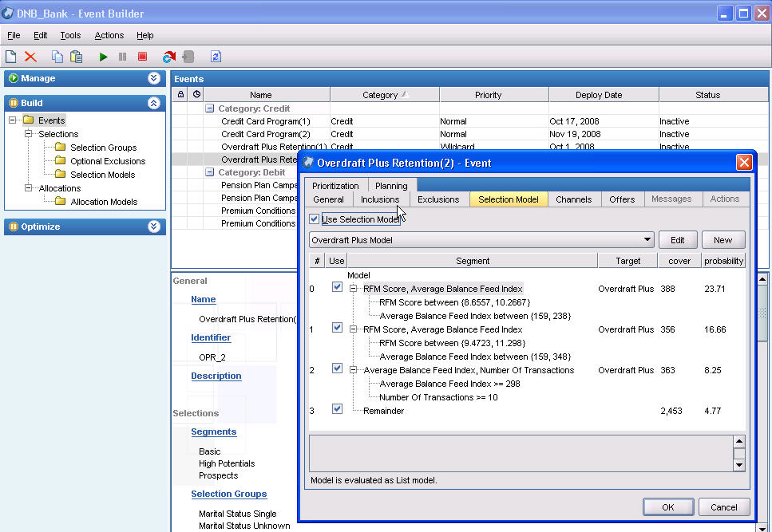Click the red Stop toolbar icon

pos(142,57)
